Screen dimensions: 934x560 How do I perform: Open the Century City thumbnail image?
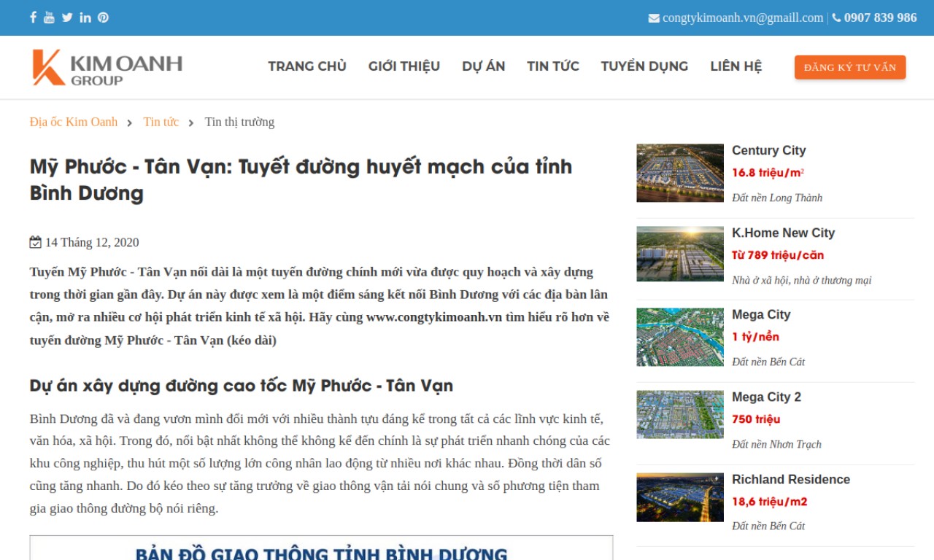(680, 173)
